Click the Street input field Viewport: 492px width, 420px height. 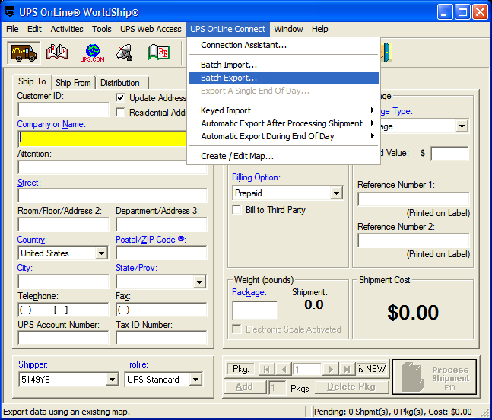coord(112,196)
